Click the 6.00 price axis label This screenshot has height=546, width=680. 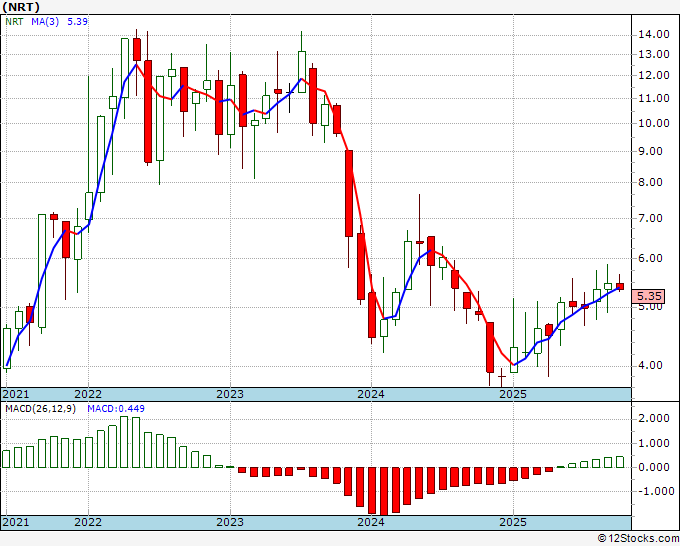click(651, 258)
